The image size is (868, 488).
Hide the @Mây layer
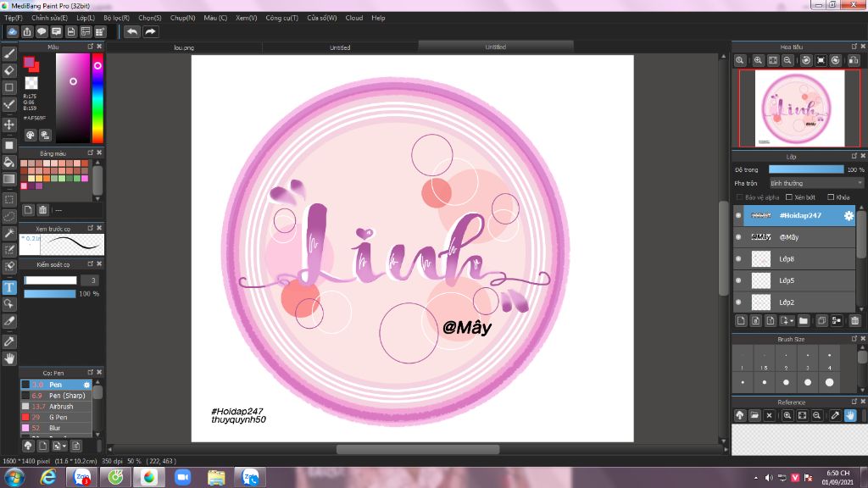[738, 237]
